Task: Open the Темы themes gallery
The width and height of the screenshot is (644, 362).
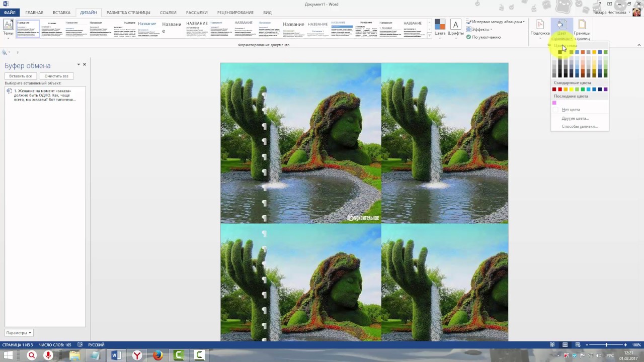Action: click(x=8, y=28)
